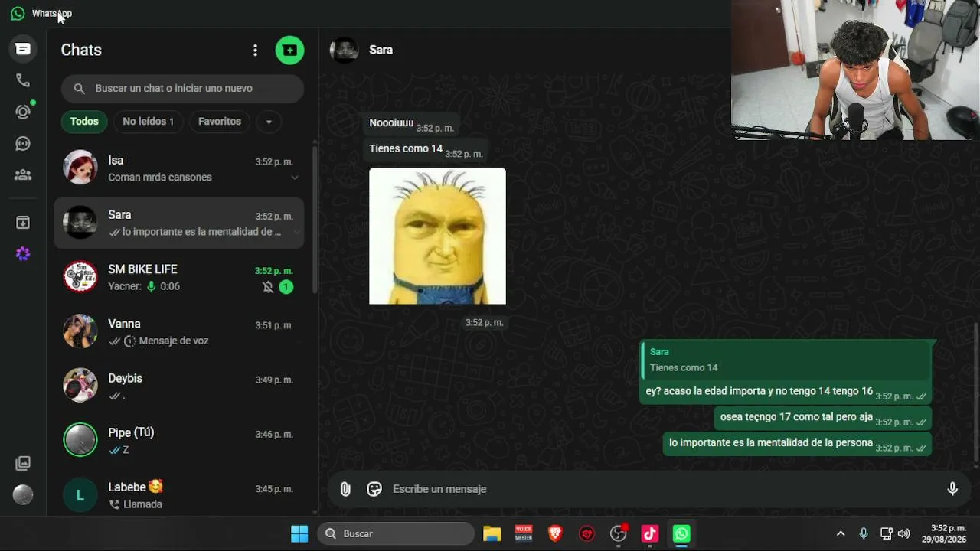Open the chevron menu on Isa's chat

click(295, 178)
